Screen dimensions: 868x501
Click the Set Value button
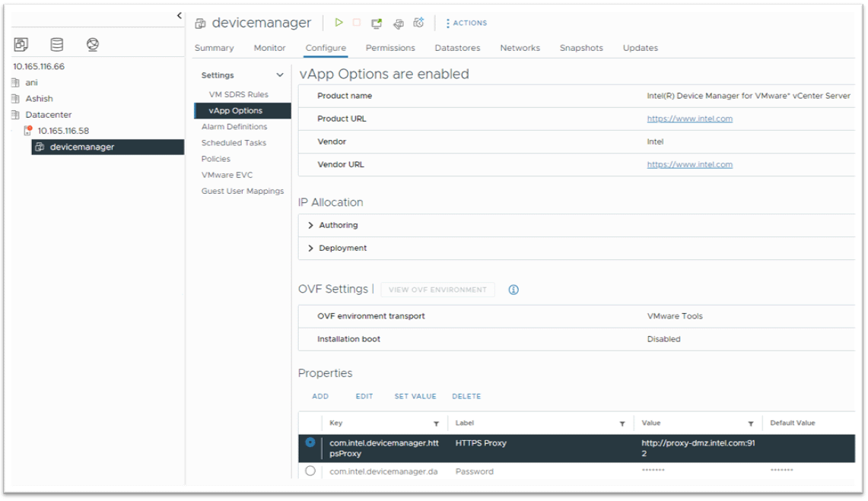pyautogui.click(x=415, y=397)
